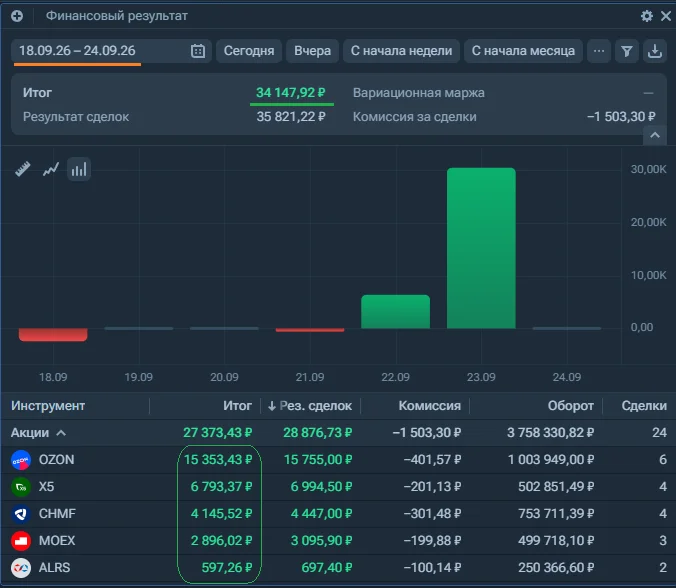Switch to bar chart view
676x588 pixels.
(x=78, y=169)
